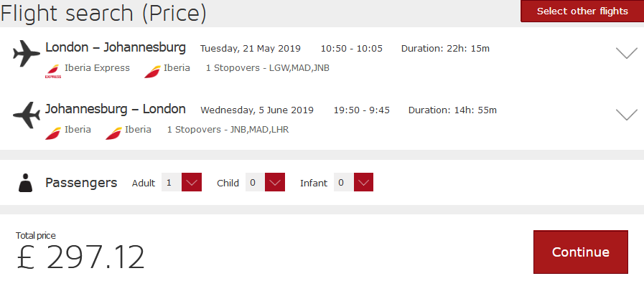Click the outbound flight airplane icon
The width and height of the screenshot is (644, 281).
click(x=27, y=53)
